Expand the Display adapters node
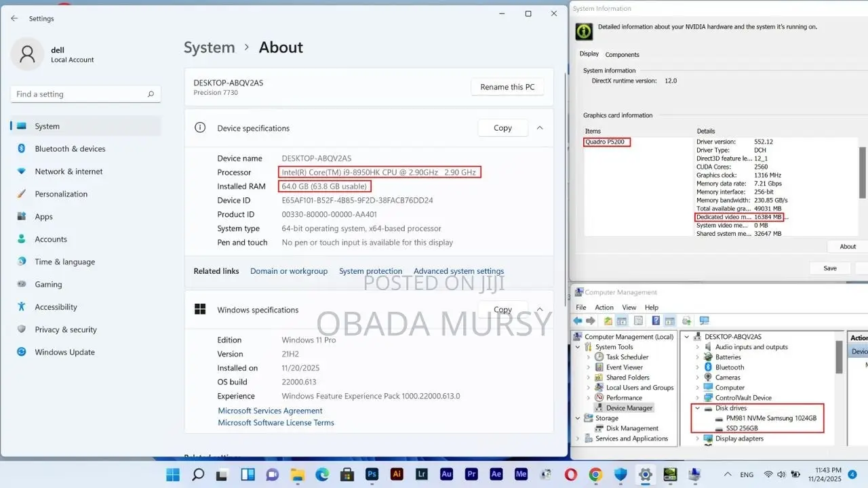 pos(697,439)
